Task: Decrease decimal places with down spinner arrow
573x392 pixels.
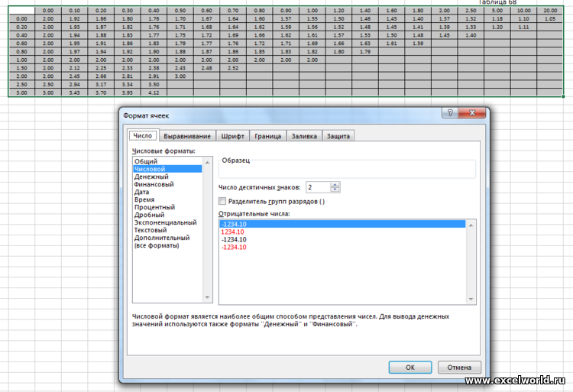Action: (335, 190)
